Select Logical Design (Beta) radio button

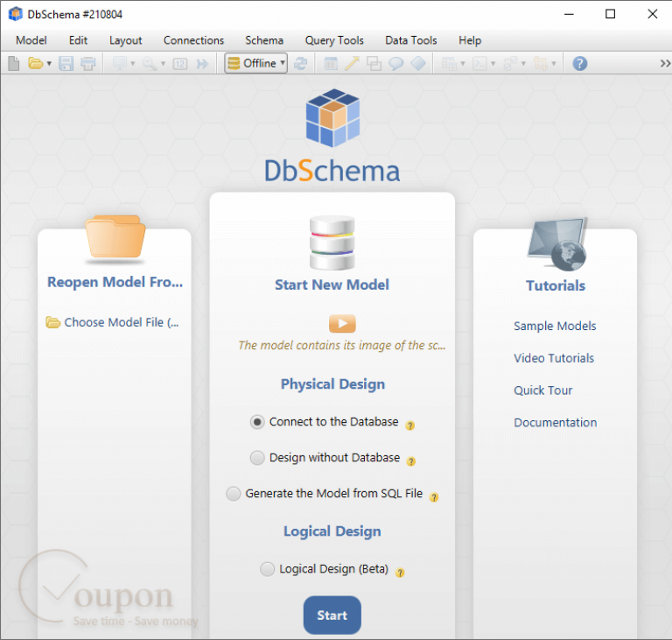click(267, 569)
